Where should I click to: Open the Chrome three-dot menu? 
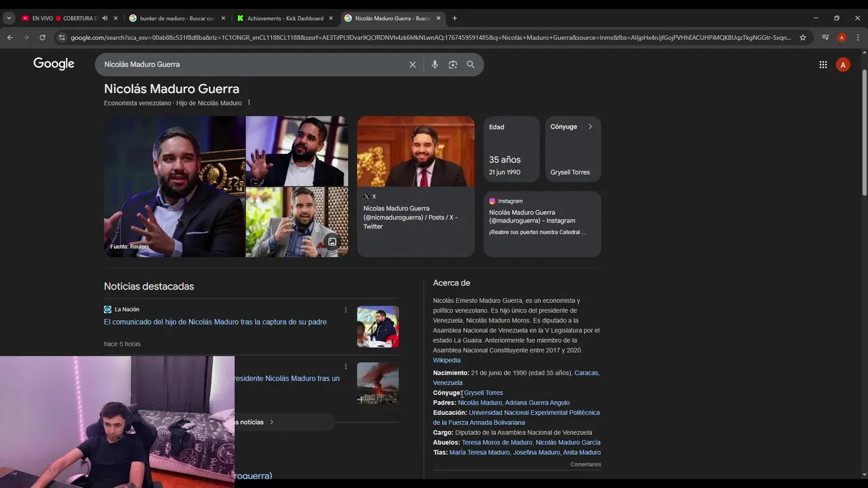[x=857, y=37]
